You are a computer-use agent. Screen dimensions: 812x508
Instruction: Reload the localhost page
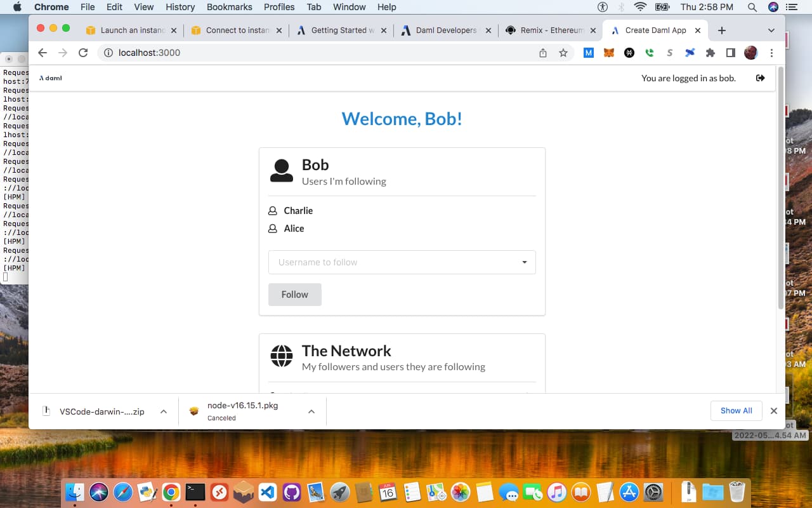click(82, 53)
